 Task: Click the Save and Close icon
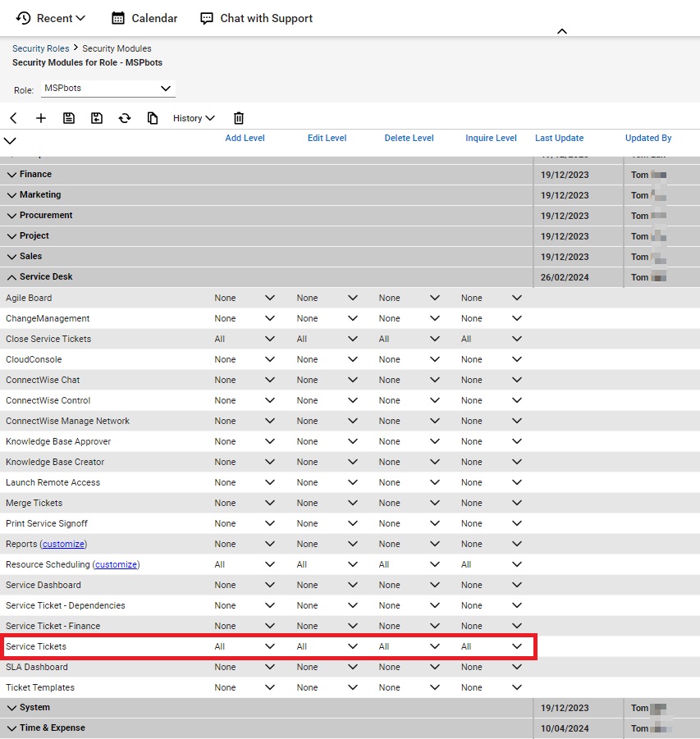[x=97, y=118]
